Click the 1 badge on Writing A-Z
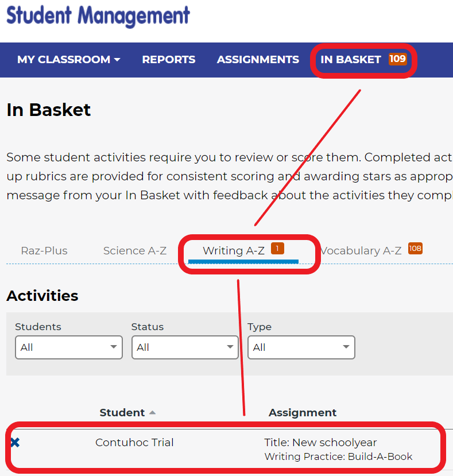 coord(277,249)
